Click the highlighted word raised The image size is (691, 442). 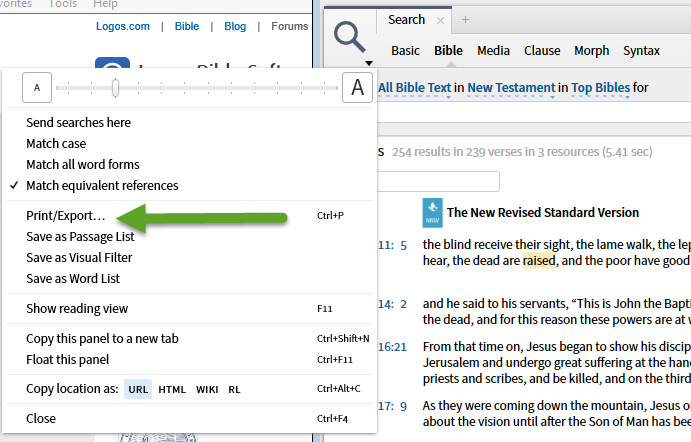point(539,261)
